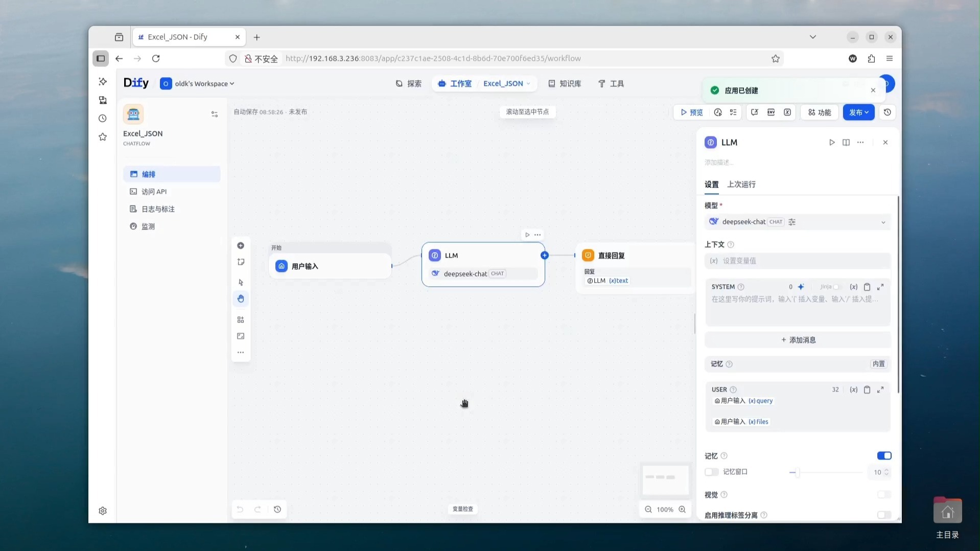980x551 pixels.
Task: Open the checklist icon in the top toolbar
Action: 733,112
